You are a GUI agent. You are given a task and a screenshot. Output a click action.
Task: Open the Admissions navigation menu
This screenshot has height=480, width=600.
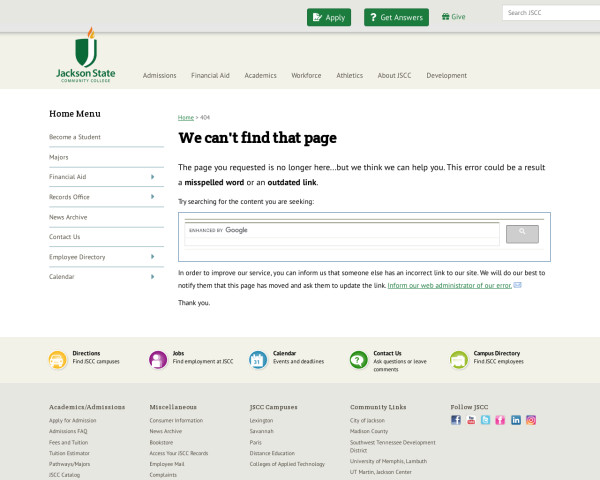159,75
